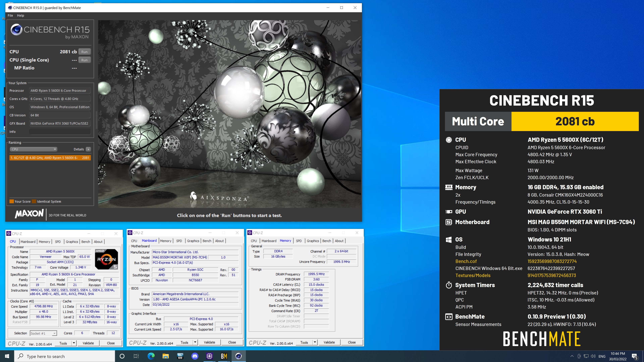Select the 6C/12T 4.80 GHz ranking entry

pyautogui.click(x=50, y=158)
